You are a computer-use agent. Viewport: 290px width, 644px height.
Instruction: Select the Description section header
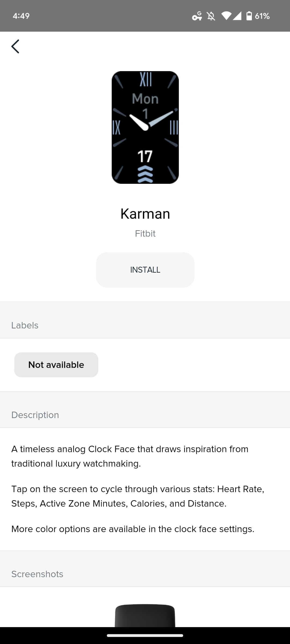[x=35, y=415]
